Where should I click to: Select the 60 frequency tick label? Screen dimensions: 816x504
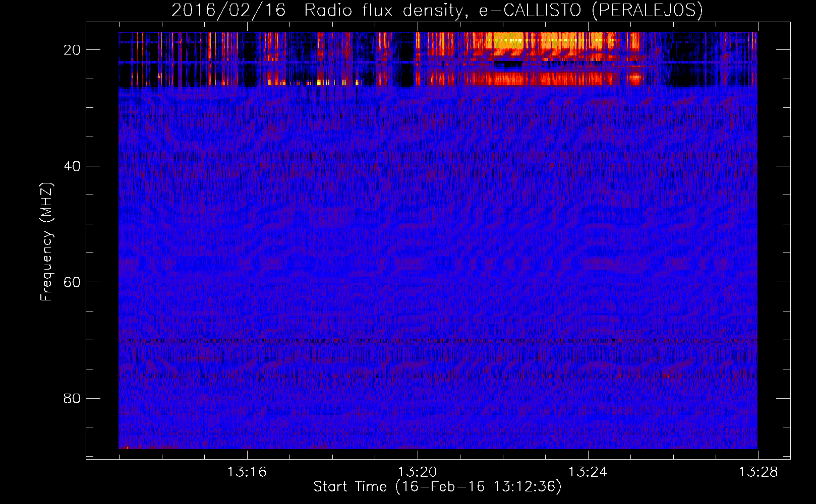click(x=72, y=282)
